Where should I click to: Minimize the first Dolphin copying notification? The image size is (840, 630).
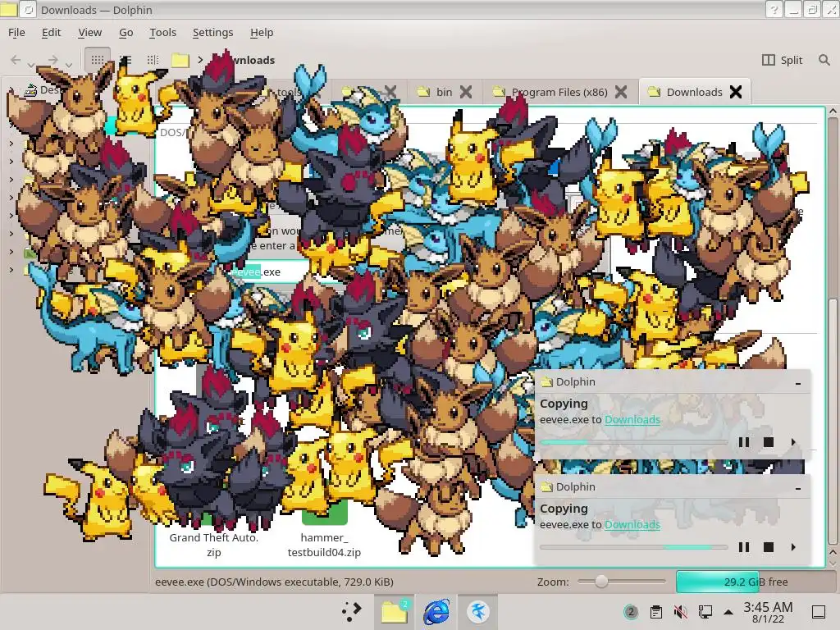tap(798, 384)
